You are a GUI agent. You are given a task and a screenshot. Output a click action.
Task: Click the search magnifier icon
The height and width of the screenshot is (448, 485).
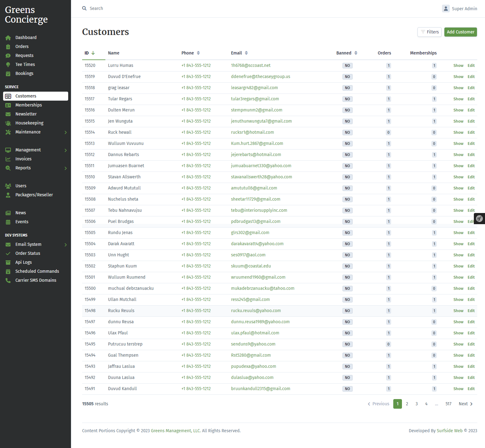[x=84, y=8]
